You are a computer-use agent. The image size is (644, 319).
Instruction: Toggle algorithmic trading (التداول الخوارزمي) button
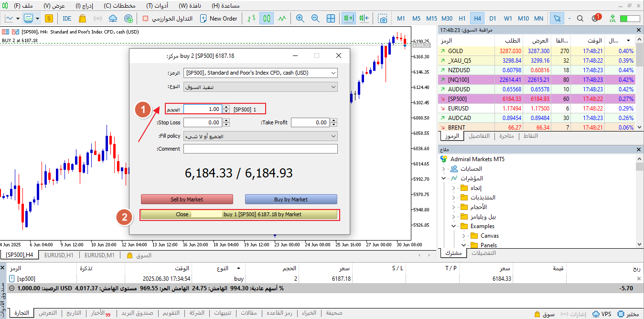[167, 18]
